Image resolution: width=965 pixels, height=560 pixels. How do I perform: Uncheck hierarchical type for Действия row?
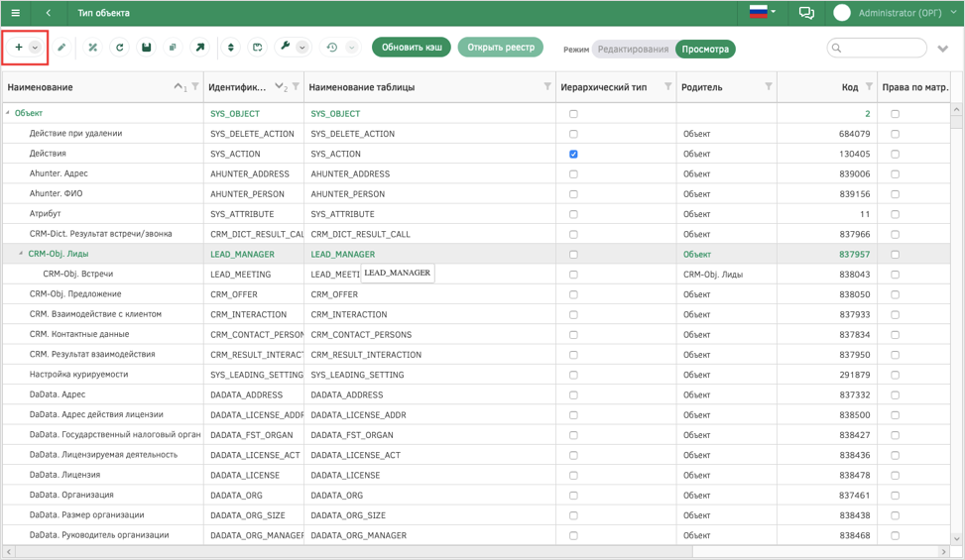click(x=573, y=154)
